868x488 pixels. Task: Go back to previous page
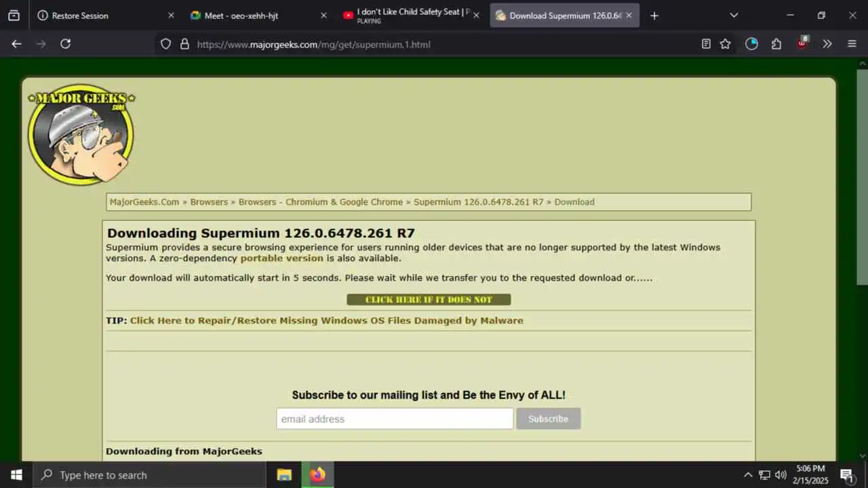17,44
